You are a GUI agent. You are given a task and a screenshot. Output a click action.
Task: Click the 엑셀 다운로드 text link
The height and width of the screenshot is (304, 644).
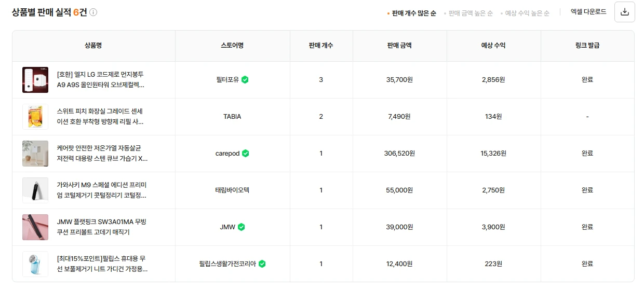[x=588, y=12]
